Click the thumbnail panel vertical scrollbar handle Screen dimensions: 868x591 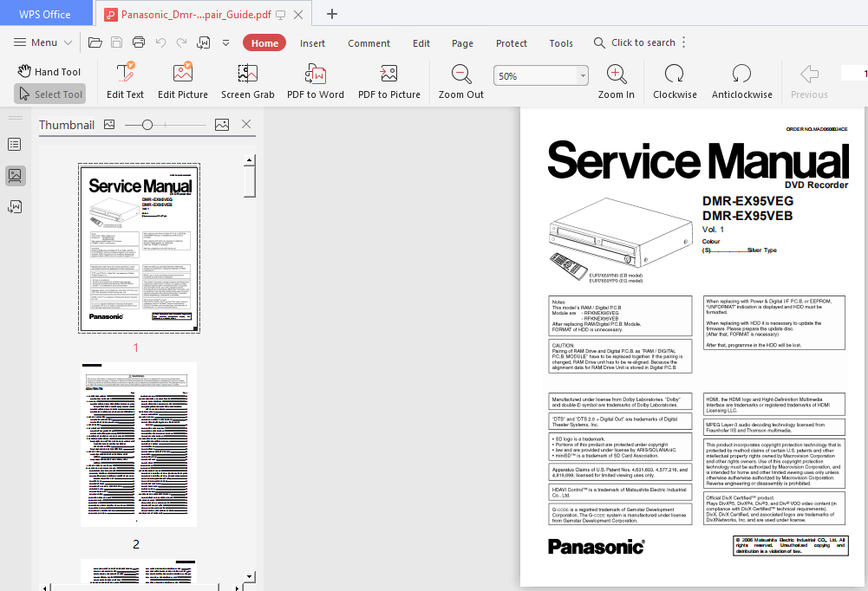click(x=250, y=181)
